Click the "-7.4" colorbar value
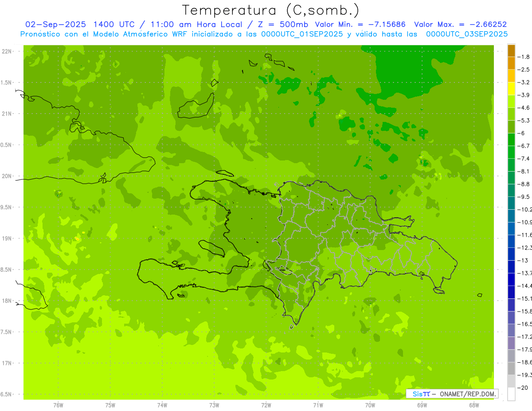This screenshot has height=411, width=532. (524, 159)
